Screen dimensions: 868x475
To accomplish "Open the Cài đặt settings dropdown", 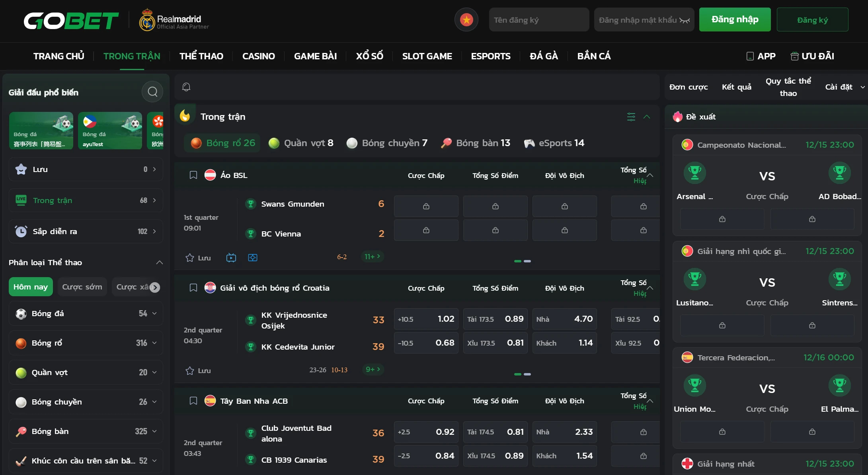I will 845,87.
